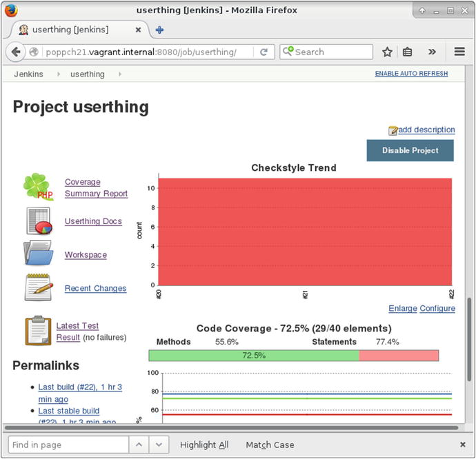The width and height of the screenshot is (476, 459).
Task: Click the browser Search box
Action: tap(326, 52)
